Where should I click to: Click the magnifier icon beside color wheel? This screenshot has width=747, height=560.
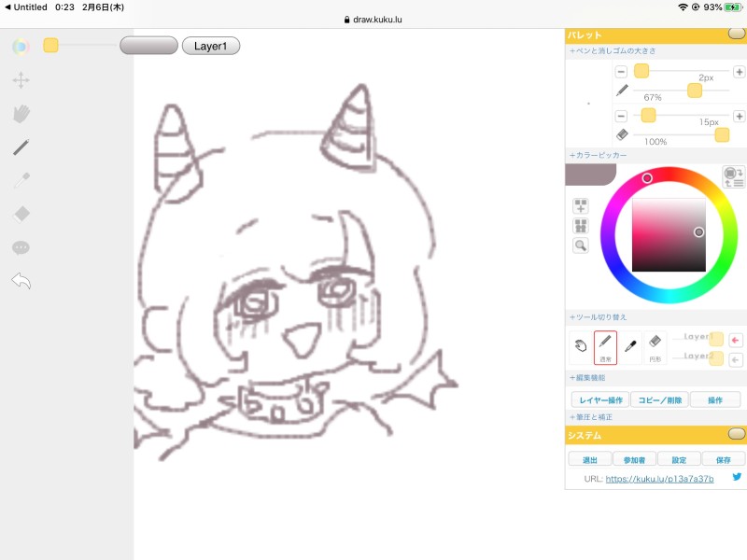[x=580, y=245]
